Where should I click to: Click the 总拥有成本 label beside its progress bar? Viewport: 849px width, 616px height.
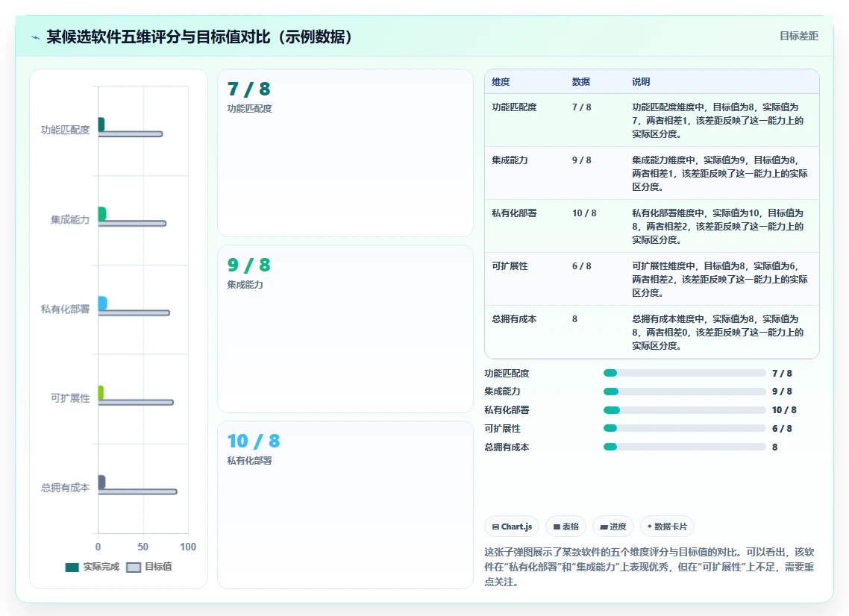click(x=507, y=447)
